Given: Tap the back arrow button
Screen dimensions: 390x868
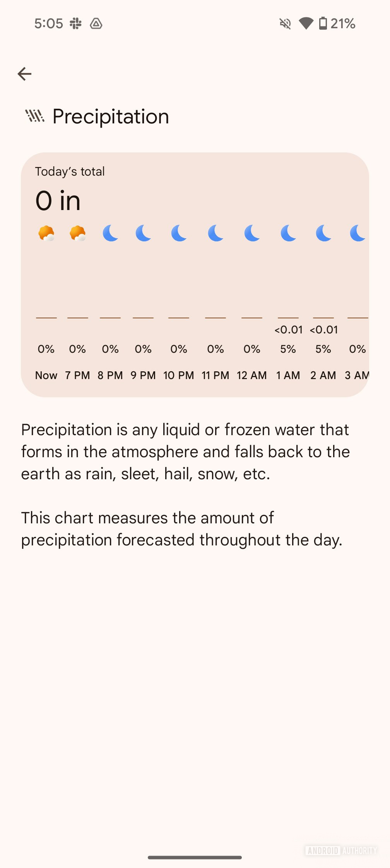Looking at the screenshot, I should click(24, 73).
